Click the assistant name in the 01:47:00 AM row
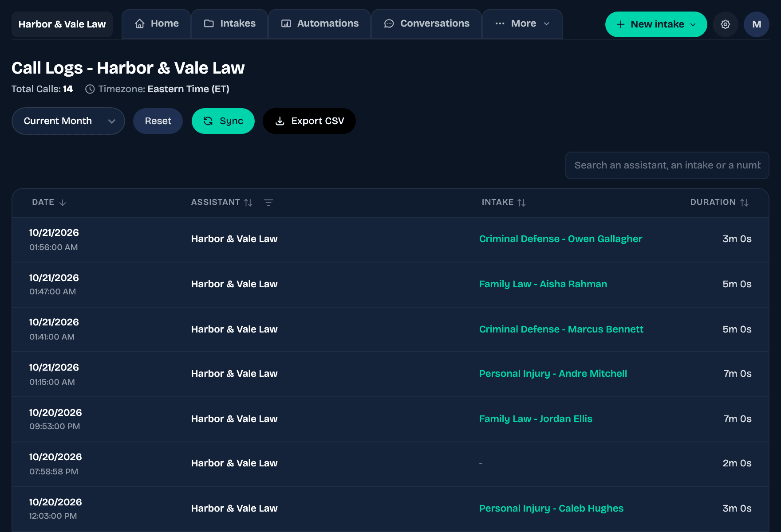The image size is (781, 532). pos(234,284)
